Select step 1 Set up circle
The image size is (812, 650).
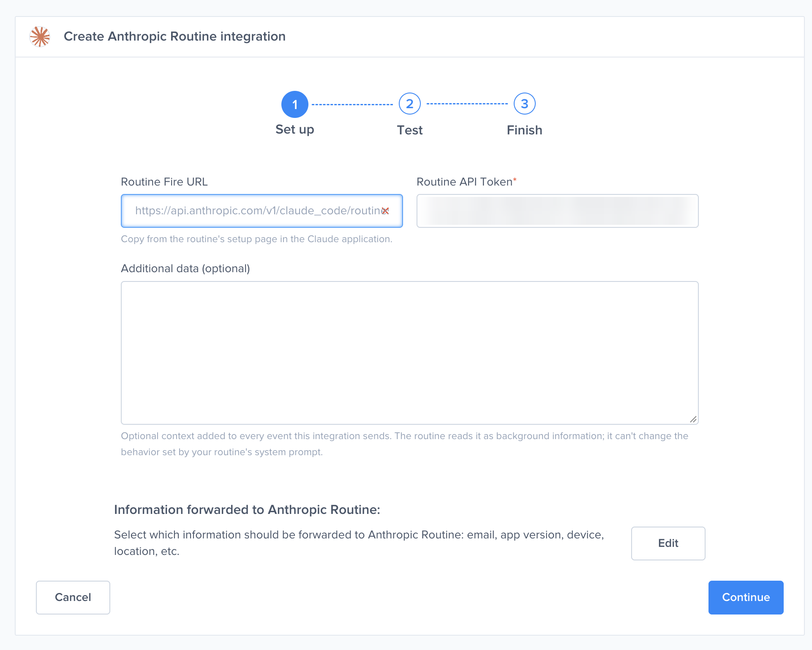tap(295, 104)
